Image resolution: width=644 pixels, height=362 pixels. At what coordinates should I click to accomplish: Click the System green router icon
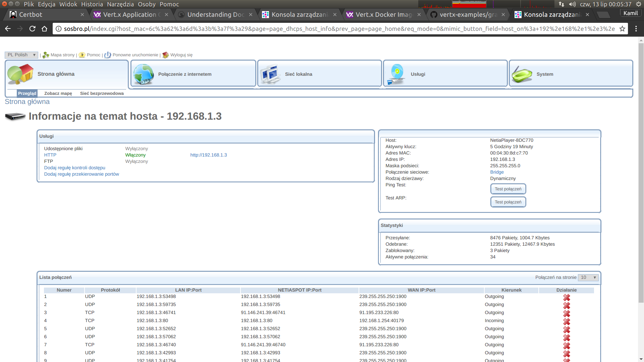coord(522,74)
